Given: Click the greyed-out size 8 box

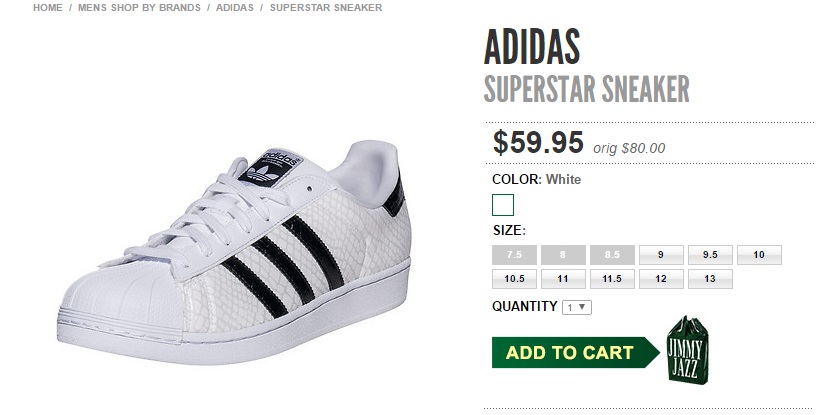Looking at the screenshot, I should click(x=564, y=255).
